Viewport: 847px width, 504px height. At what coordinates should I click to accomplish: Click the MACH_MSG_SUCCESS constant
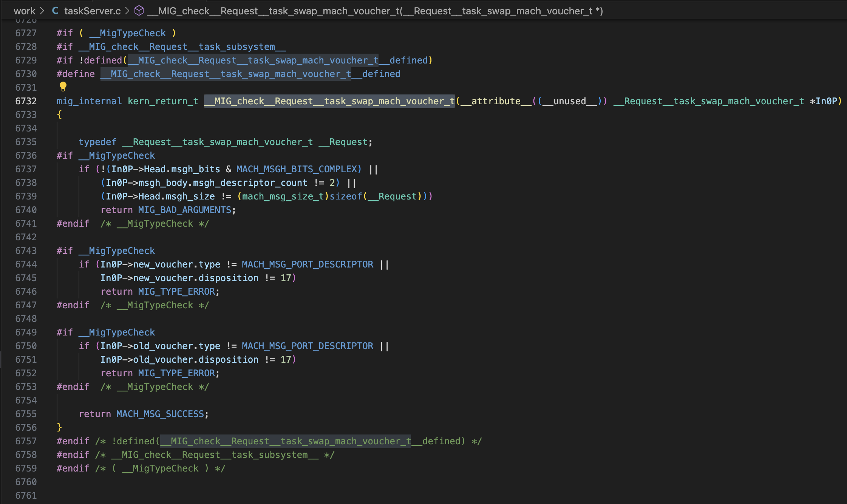[x=160, y=414]
